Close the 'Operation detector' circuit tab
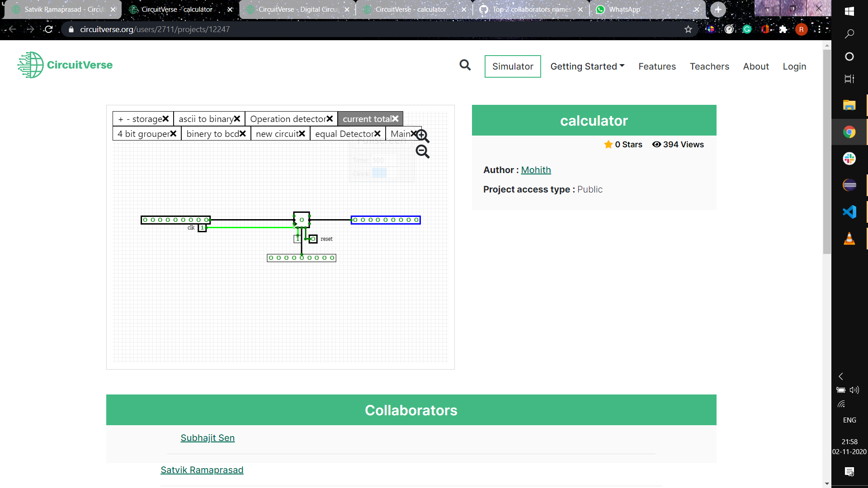Image resolution: width=868 pixels, height=488 pixels. tap(330, 119)
